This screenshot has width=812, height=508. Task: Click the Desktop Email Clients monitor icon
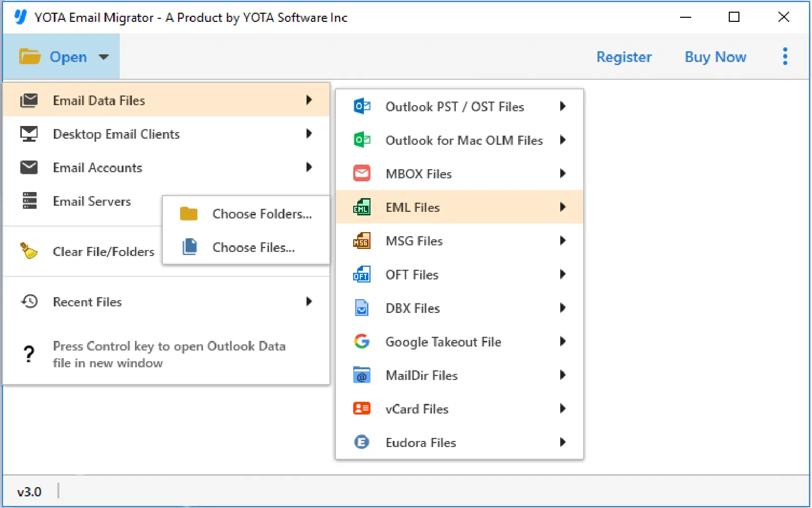(x=29, y=134)
